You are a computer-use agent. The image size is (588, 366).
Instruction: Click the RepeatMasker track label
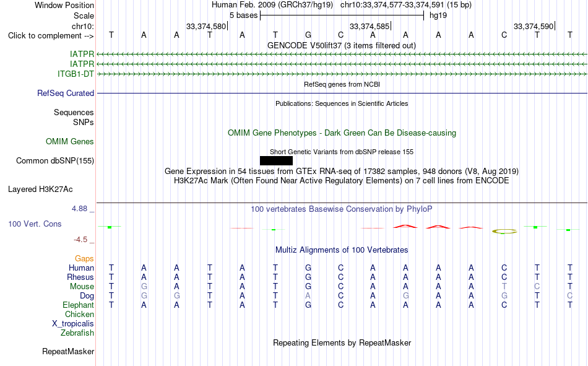coord(68,351)
